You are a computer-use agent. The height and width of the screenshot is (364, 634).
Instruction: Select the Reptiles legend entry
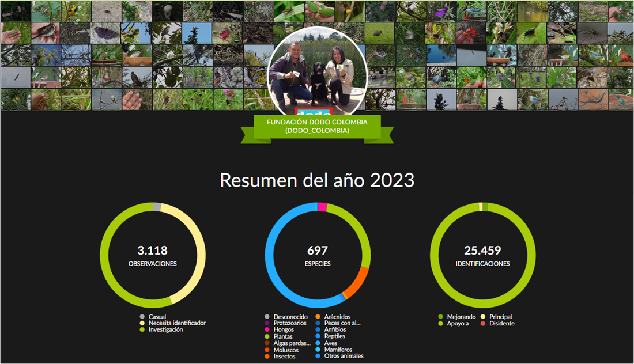(330, 336)
